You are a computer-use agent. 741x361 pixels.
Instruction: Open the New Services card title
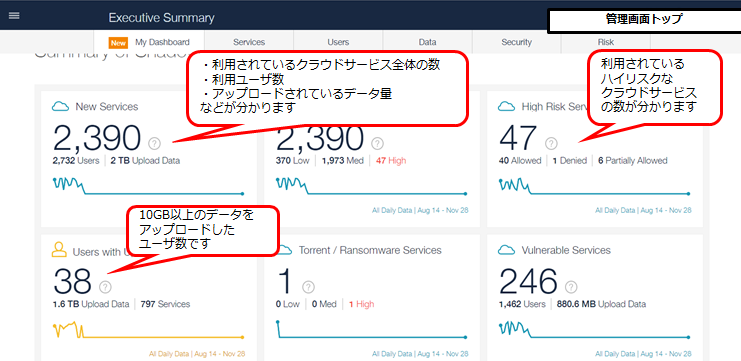tap(107, 107)
